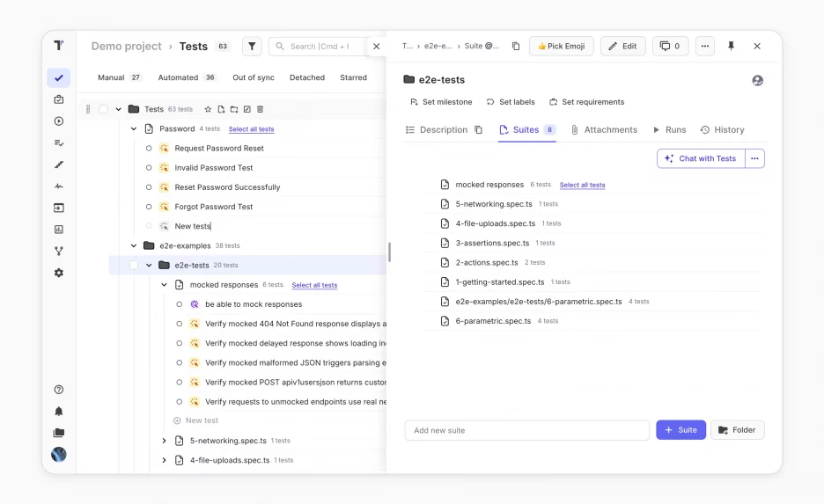Click the assignee avatar icon near e2e-tests title
The height and width of the screenshot is (504, 824).
click(757, 80)
